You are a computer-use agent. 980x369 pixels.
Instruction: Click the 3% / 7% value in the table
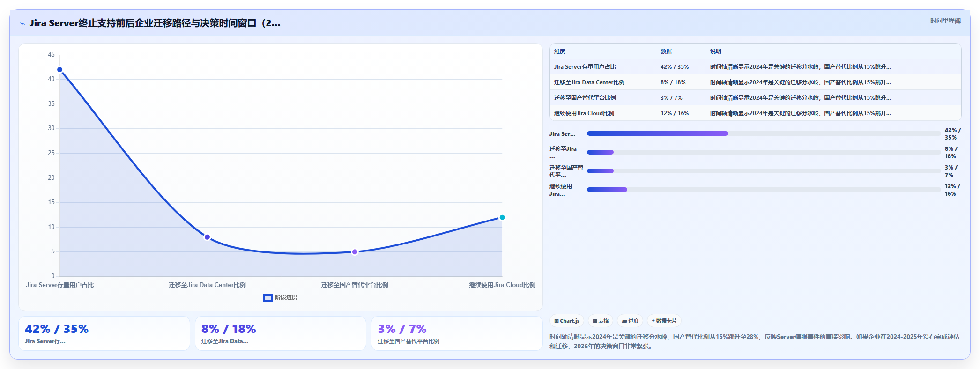coord(671,98)
